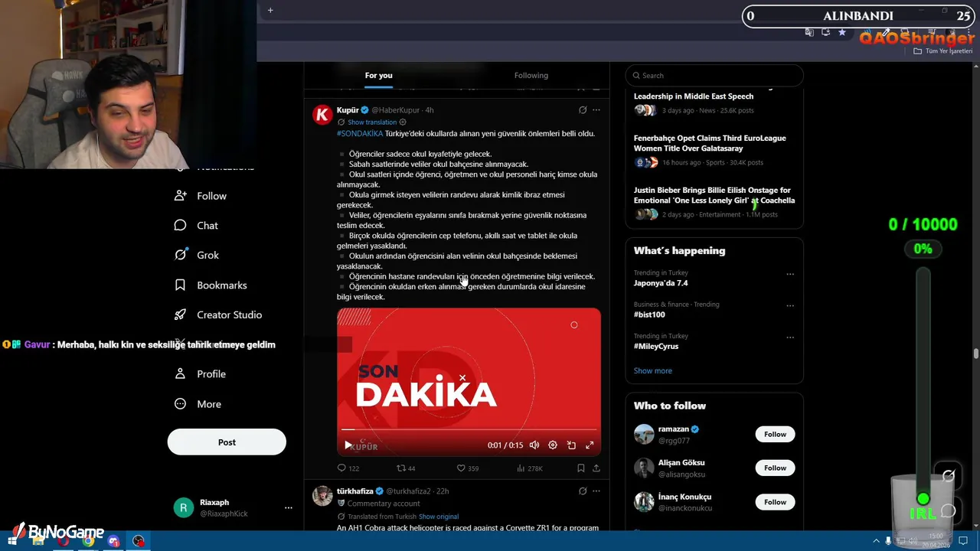Open Alişan Göksu's profile avatar

[644, 468]
